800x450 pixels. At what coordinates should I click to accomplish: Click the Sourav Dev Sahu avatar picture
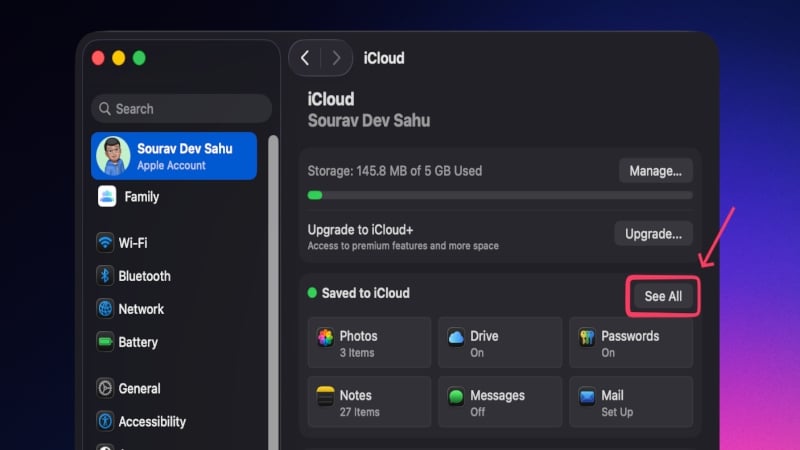[x=113, y=156]
